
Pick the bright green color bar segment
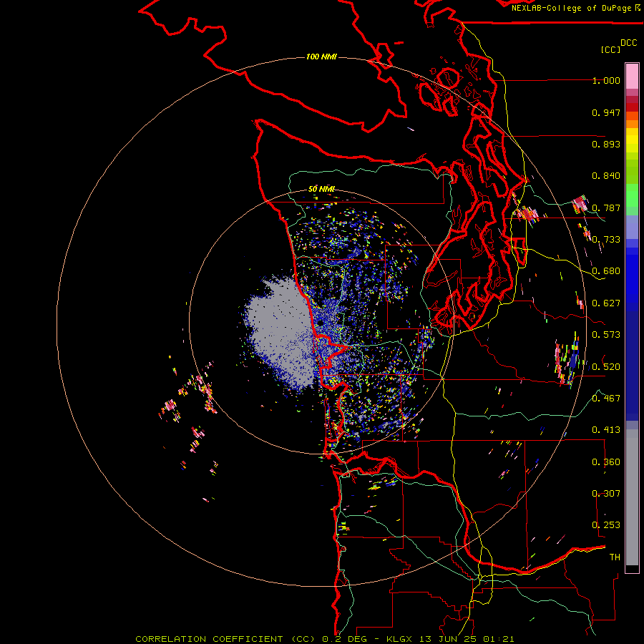pos(632,195)
